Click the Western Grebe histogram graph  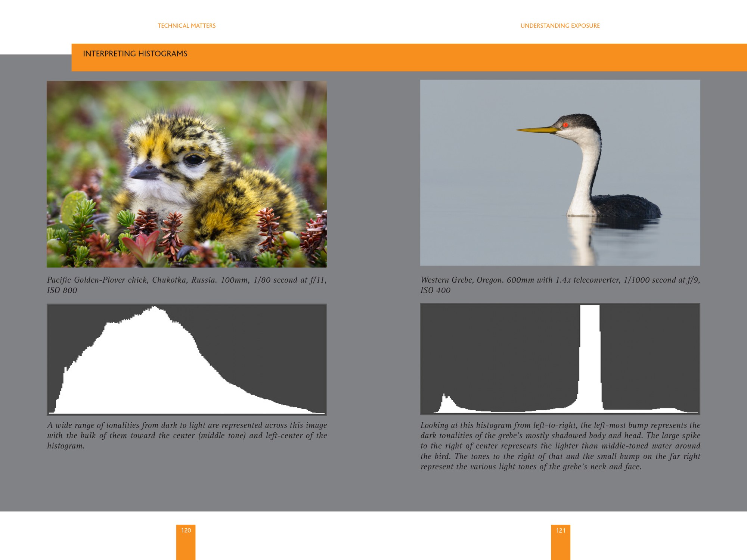point(560,359)
